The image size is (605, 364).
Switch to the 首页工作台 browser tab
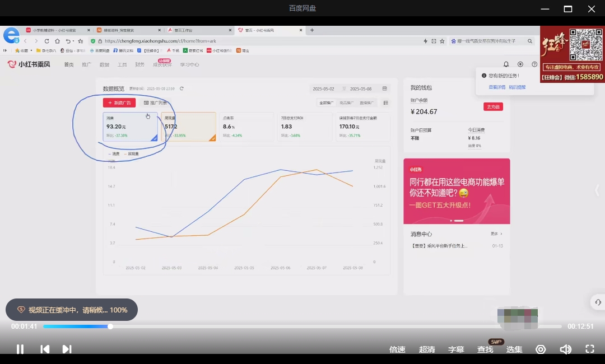pos(200,30)
